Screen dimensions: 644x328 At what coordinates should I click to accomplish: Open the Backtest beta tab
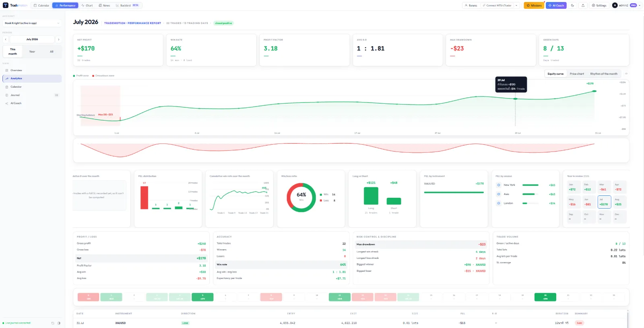pyautogui.click(x=127, y=6)
